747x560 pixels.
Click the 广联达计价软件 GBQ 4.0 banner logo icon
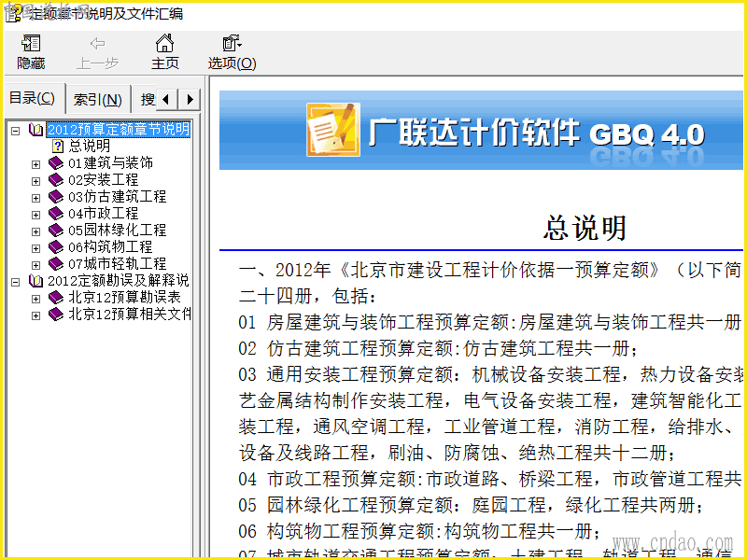[333, 130]
